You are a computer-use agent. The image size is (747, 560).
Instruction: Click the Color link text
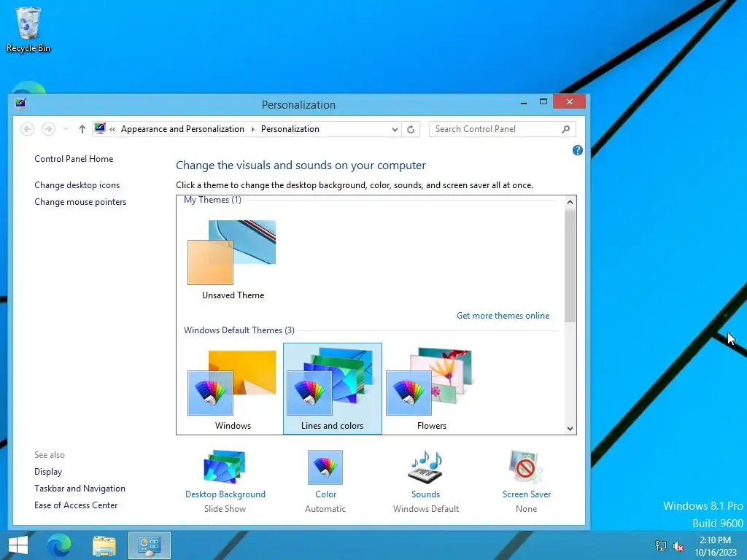click(326, 494)
